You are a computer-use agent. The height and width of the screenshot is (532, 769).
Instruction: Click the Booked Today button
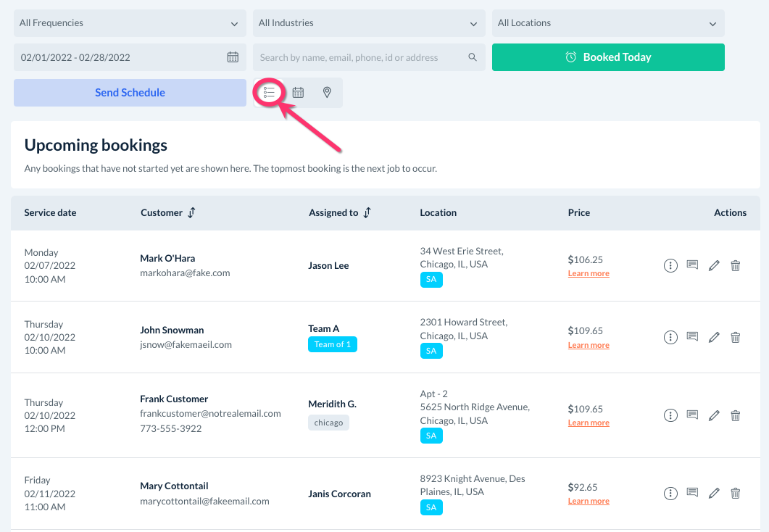[608, 57]
